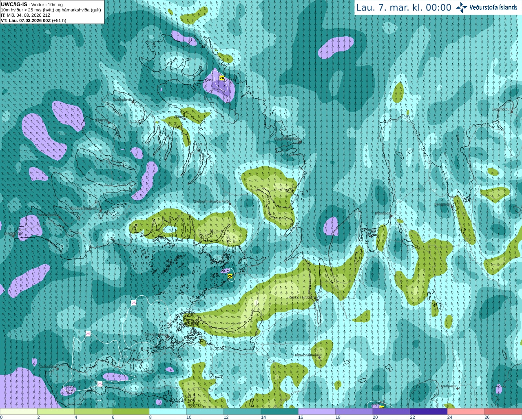Select the 4–6 m/s green legend swatch

93,411
